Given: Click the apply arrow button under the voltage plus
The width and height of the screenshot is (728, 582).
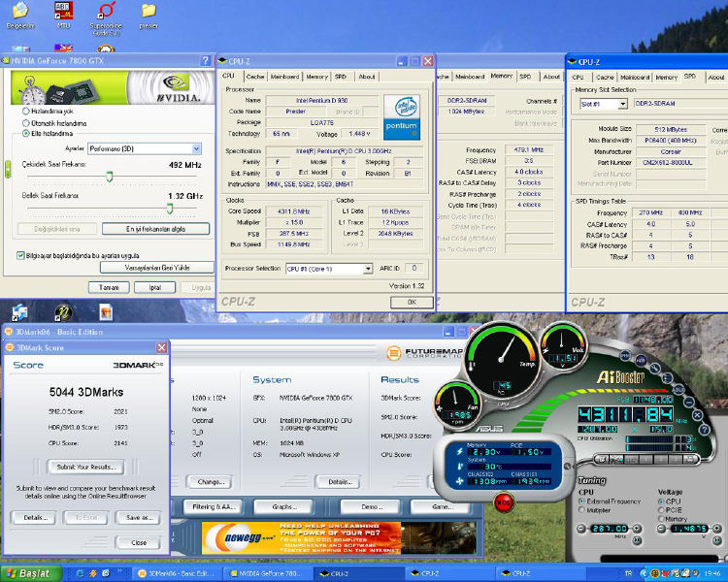Looking at the screenshot, I should click(x=716, y=540).
